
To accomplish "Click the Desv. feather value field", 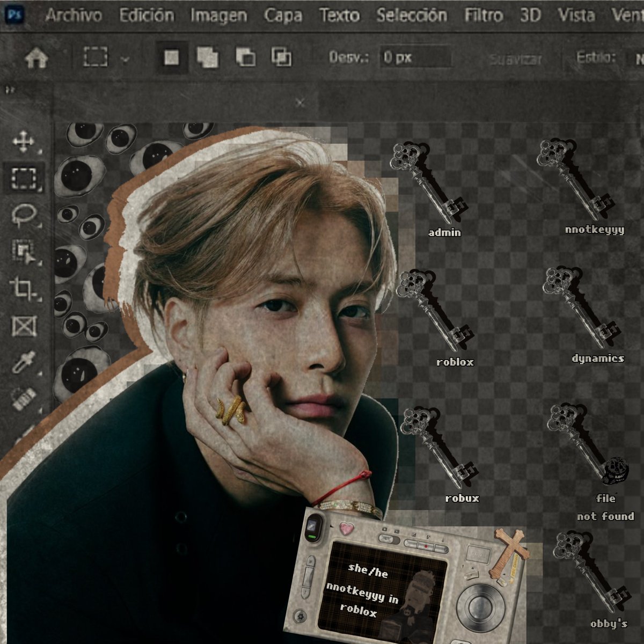I will [415, 57].
